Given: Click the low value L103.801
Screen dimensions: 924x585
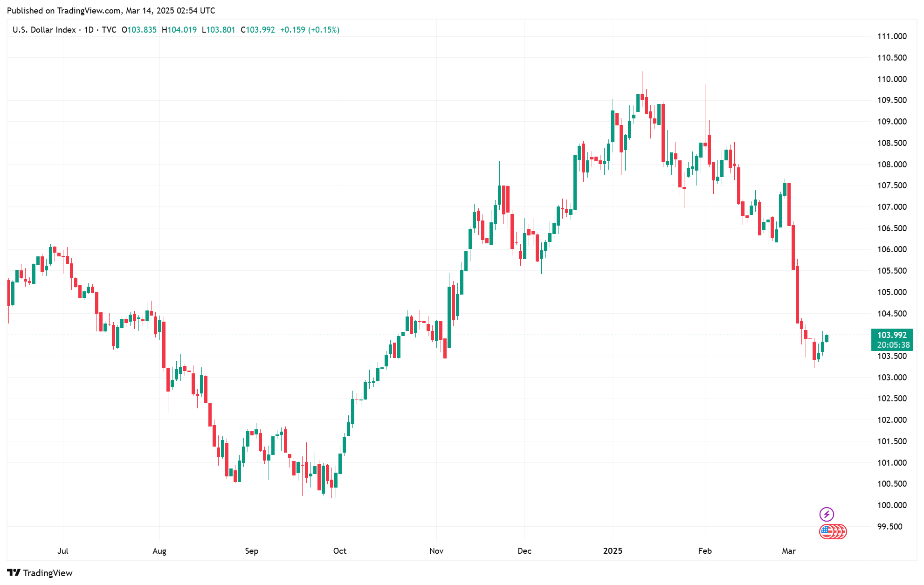Looking at the screenshot, I should [218, 30].
